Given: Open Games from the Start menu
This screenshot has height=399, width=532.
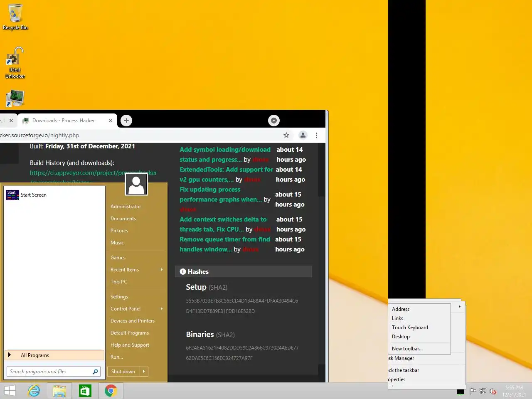Looking at the screenshot, I should 118,258.
